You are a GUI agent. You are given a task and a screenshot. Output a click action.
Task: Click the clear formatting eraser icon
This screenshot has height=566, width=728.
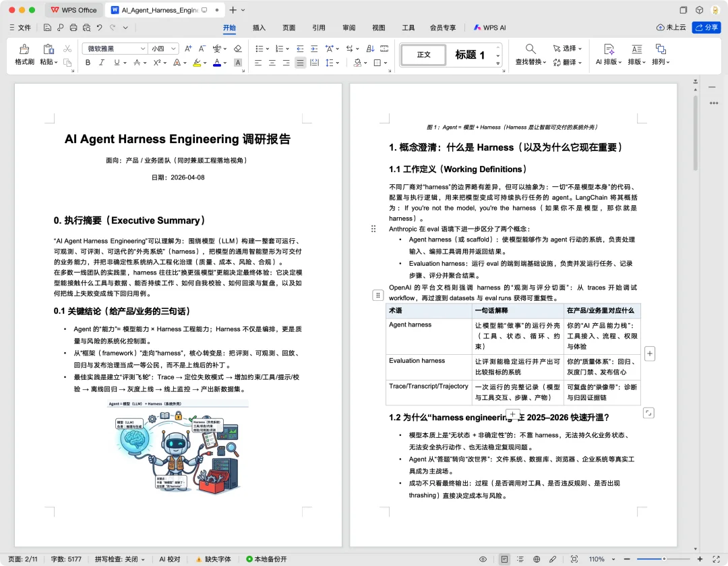pos(238,48)
